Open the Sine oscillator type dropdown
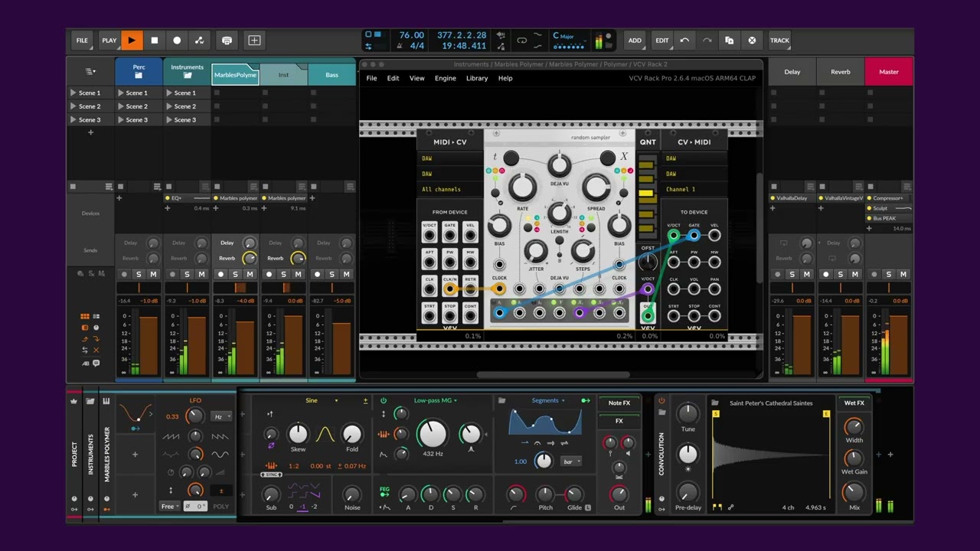The height and width of the screenshot is (551, 980). click(x=320, y=400)
